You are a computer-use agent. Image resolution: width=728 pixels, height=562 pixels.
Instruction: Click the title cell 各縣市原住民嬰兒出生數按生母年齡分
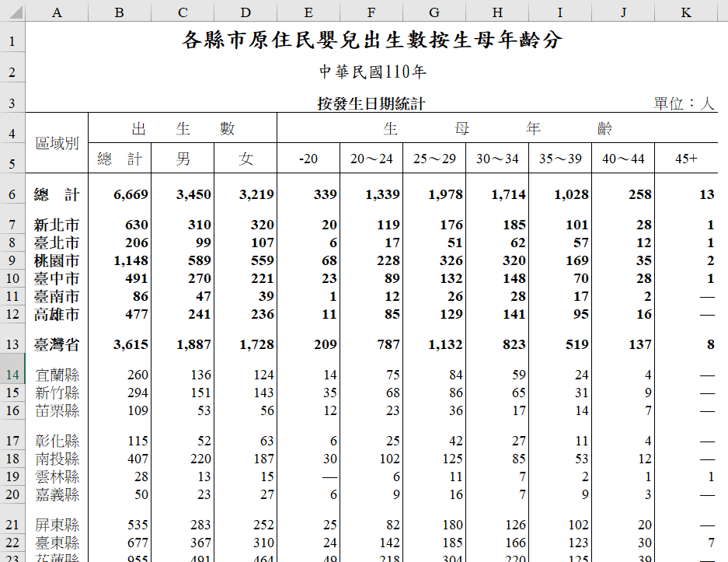372,40
